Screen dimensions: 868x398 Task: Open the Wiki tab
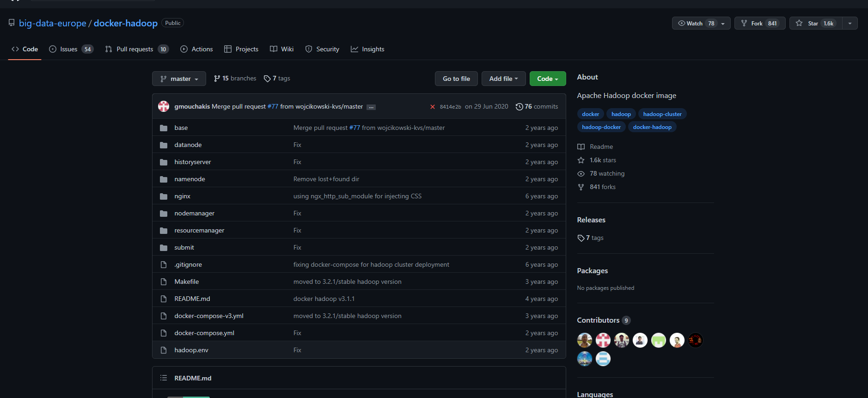coord(282,49)
